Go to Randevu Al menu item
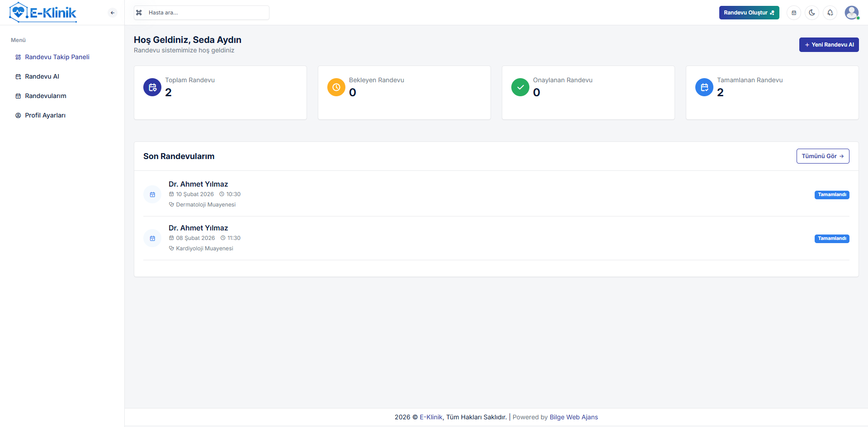This screenshot has width=868, height=427. [42, 76]
